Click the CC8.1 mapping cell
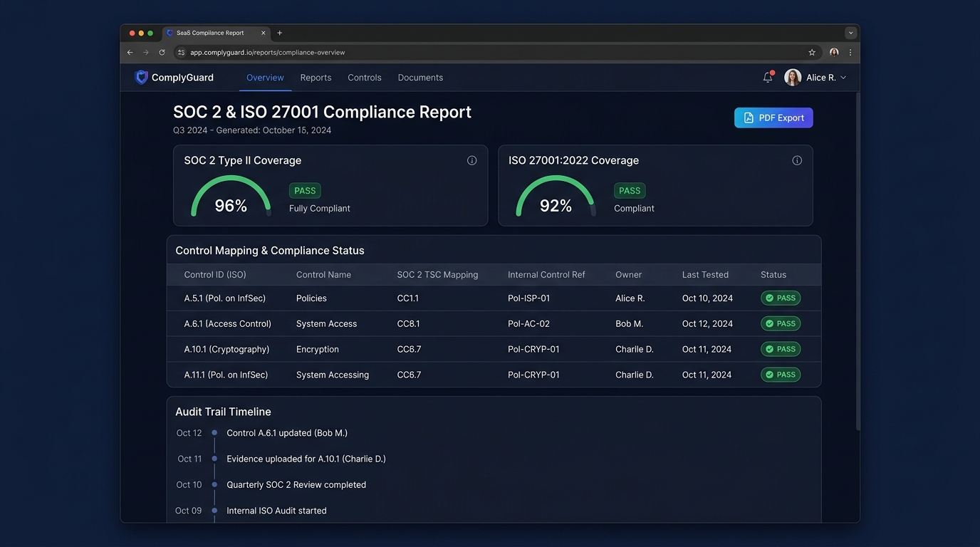Image resolution: width=980 pixels, height=547 pixels. pyautogui.click(x=408, y=323)
